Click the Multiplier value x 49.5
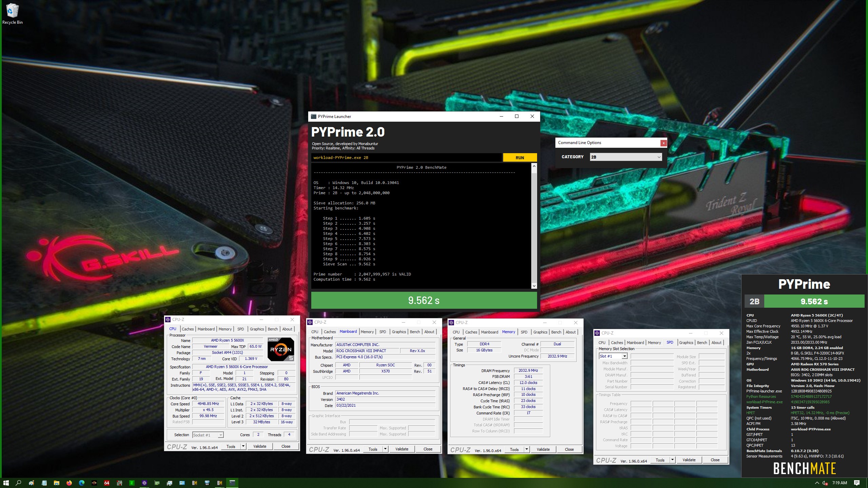This screenshot has height=488, width=868. [208, 410]
